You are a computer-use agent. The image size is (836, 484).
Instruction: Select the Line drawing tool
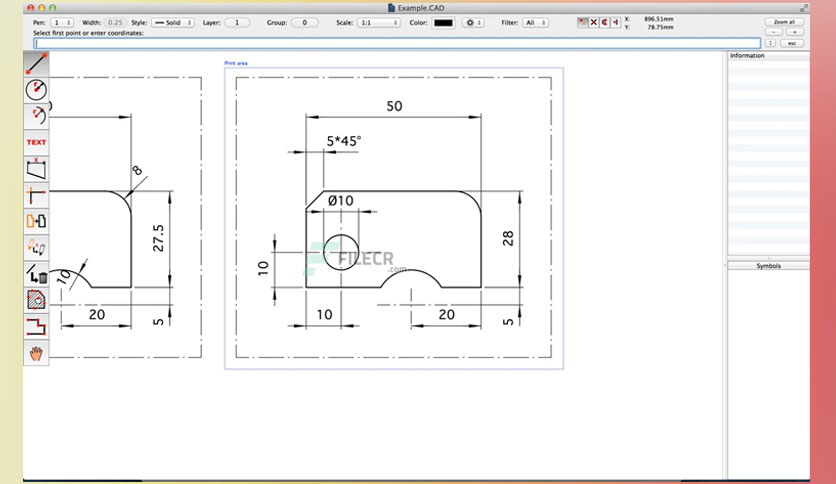coord(36,63)
